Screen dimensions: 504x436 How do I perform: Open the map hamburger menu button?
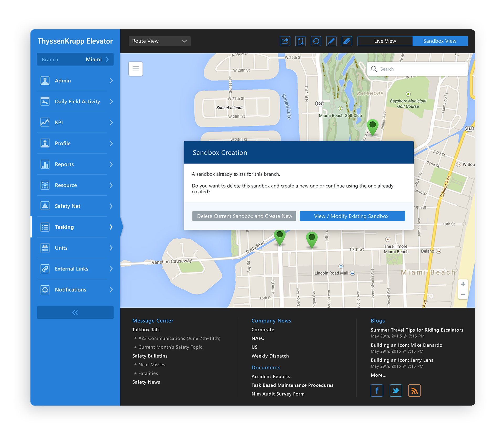tap(136, 69)
